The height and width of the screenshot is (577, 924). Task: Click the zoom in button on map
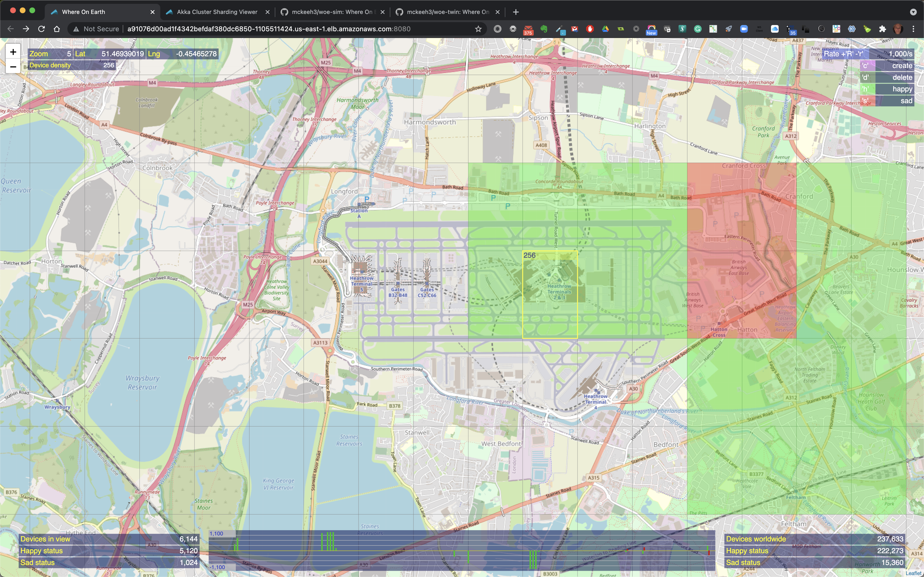[x=13, y=53]
